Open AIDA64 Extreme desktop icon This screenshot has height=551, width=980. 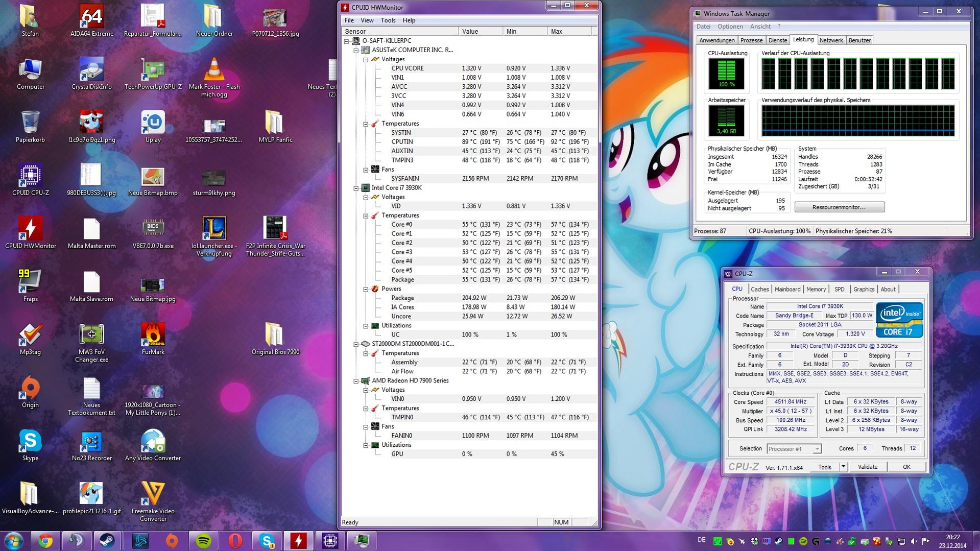click(x=92, y=20)
